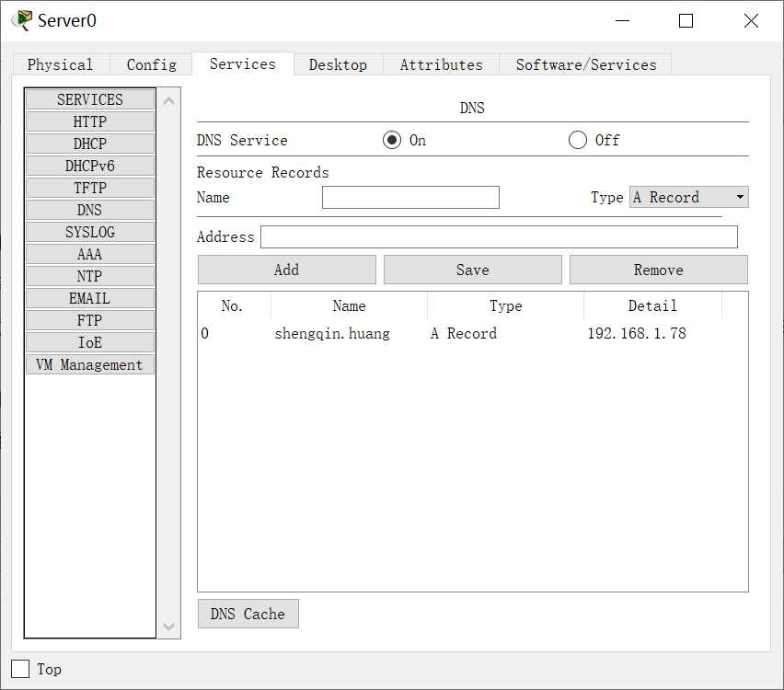
Task: Select the shengqin.huang record name
Action: point(332,333)
